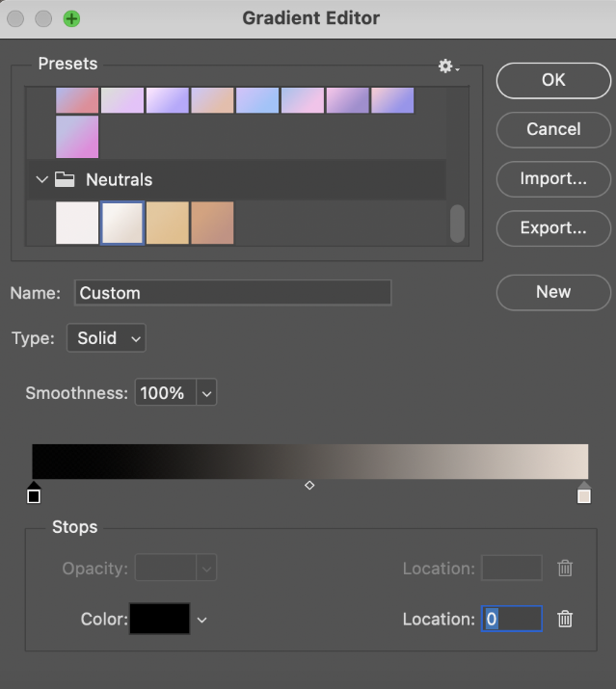This screenshot has height=689, width=616.
Task: Select the tan-gold Neutrals gradient preset
Action: click(x=168, y=223)
